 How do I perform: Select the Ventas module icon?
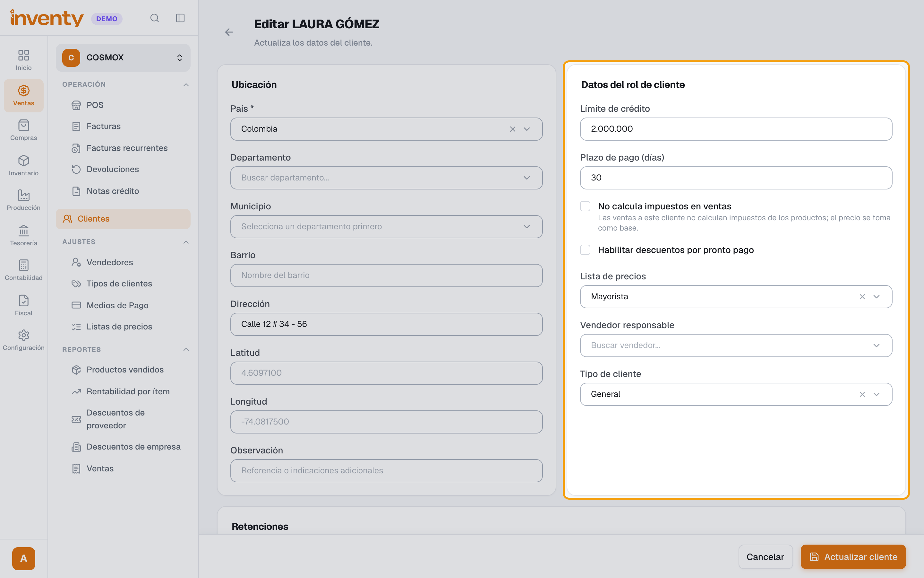24,96
